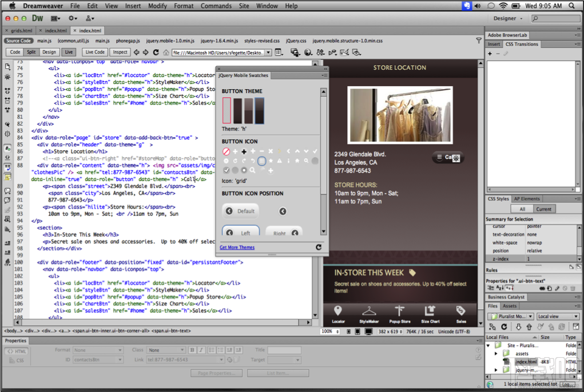Screen dimensions: 584x392
Task: Put files to remote server in Files panel
Action: (529, 327)
